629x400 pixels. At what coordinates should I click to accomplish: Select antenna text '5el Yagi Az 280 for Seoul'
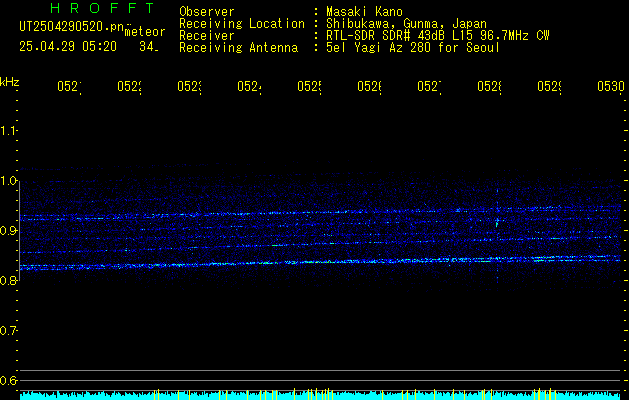413,48
